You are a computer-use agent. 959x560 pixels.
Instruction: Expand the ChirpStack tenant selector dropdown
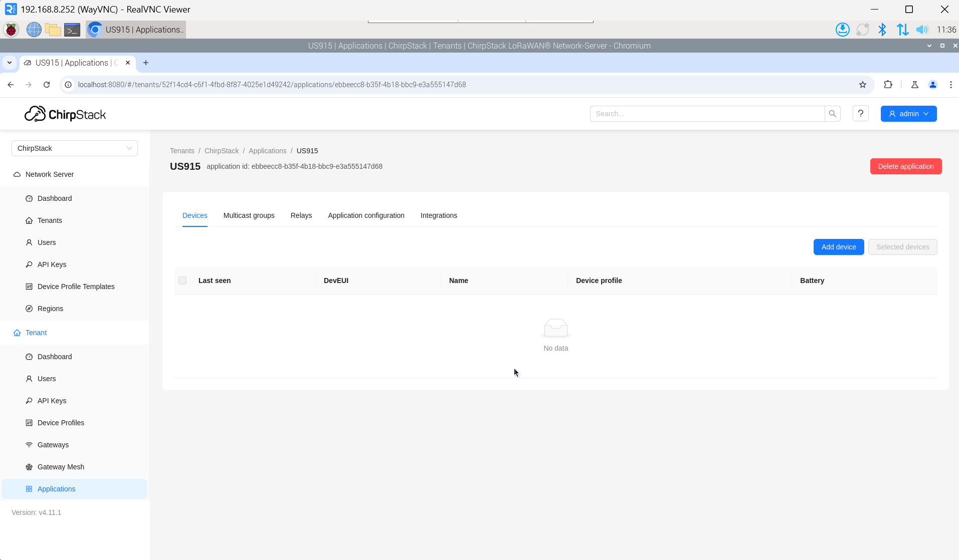point(74,148)
